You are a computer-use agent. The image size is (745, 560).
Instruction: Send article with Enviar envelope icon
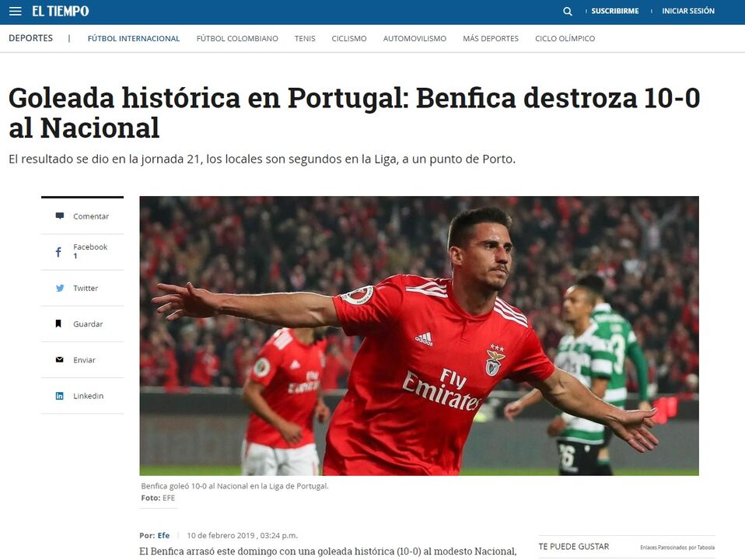[x=59, y=360]
